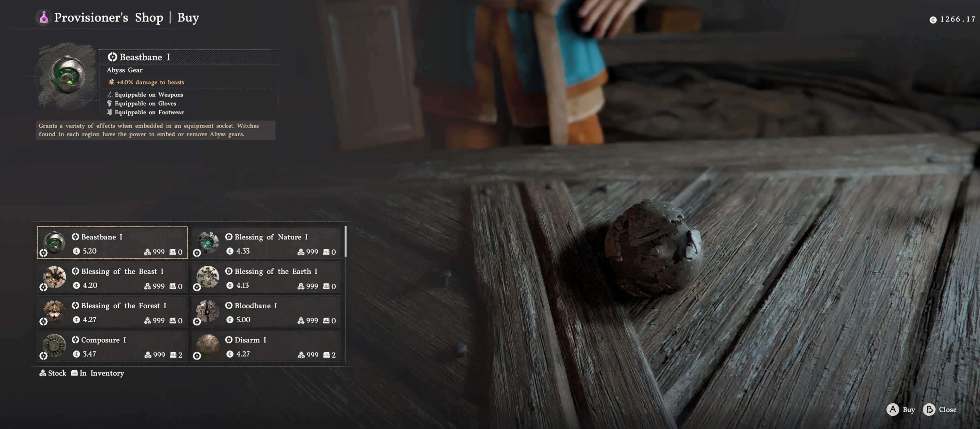Click the damage bonus star icon

point(111,82)
